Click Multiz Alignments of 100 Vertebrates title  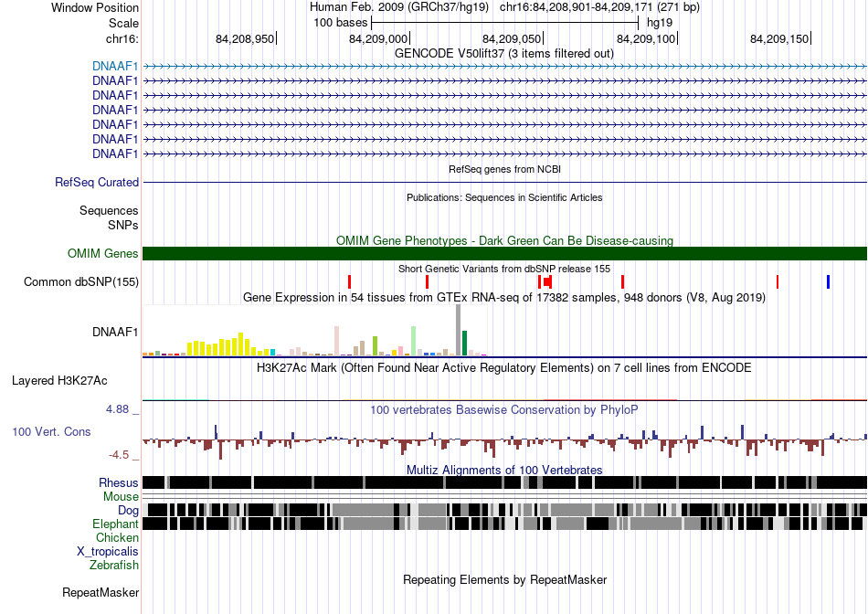504,470
